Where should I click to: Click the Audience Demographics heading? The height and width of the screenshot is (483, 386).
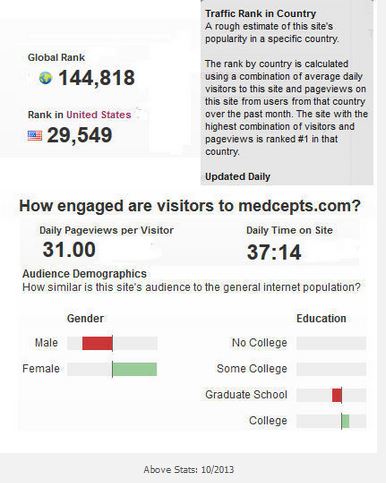pyautogui.click(x=84, y=274)
